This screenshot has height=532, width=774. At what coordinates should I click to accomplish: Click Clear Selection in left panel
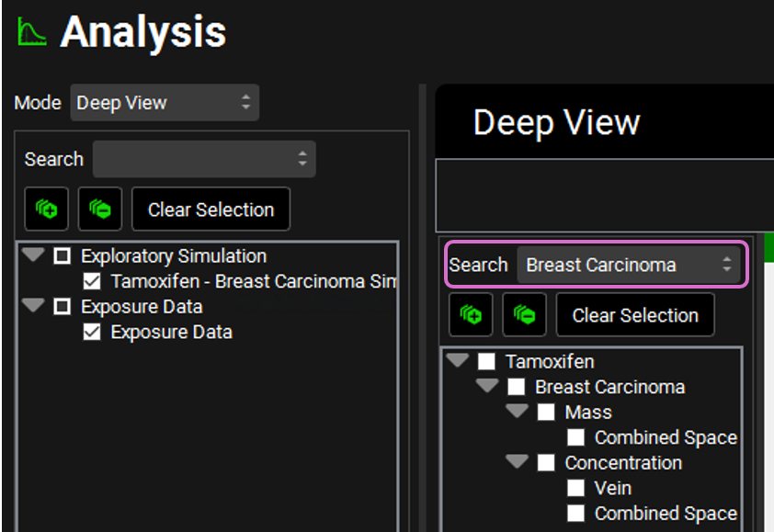tap(211, 209)
